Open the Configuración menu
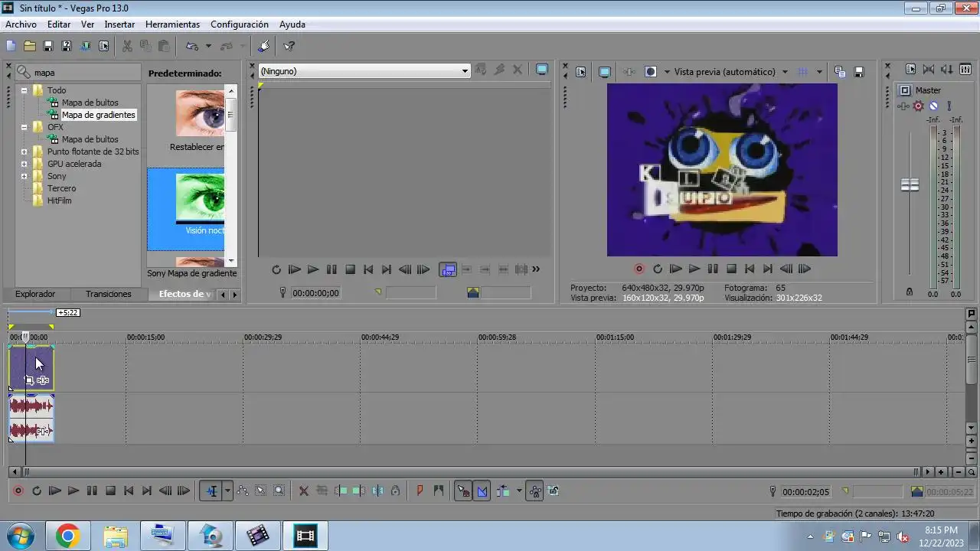 tap(240, 24)
